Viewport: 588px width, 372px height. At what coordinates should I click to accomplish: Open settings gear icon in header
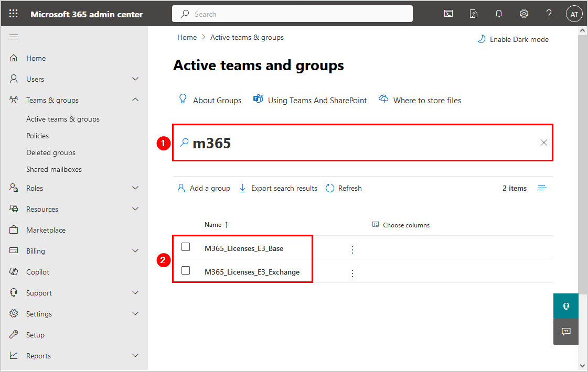(x=524, y=14)
